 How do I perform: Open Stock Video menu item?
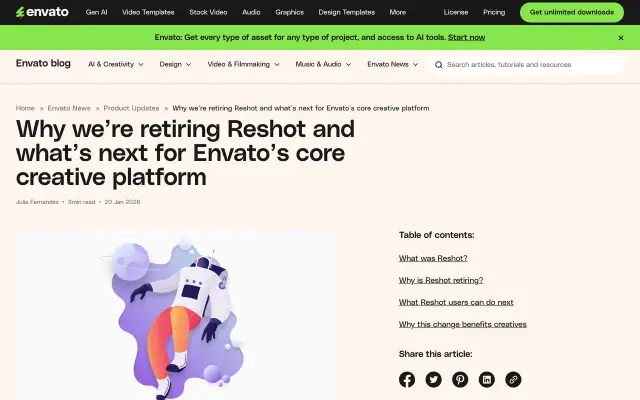tap(208, 12)
